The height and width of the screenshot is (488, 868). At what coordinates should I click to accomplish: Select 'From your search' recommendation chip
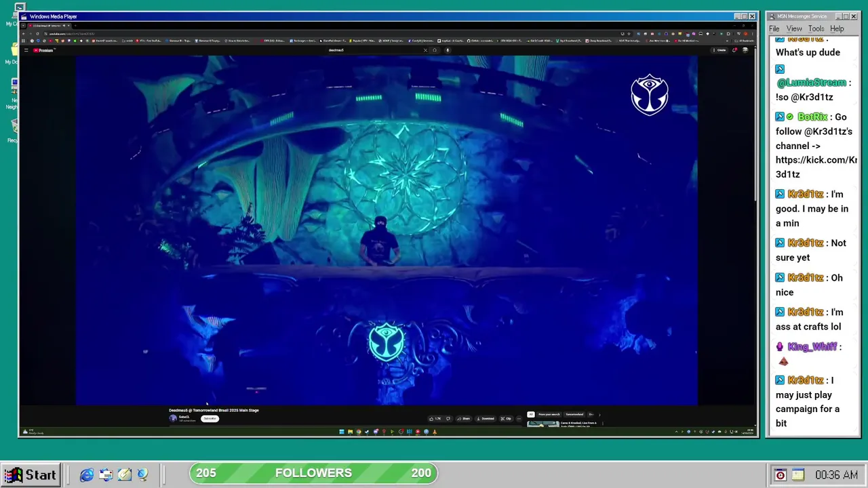pos(549,414)
